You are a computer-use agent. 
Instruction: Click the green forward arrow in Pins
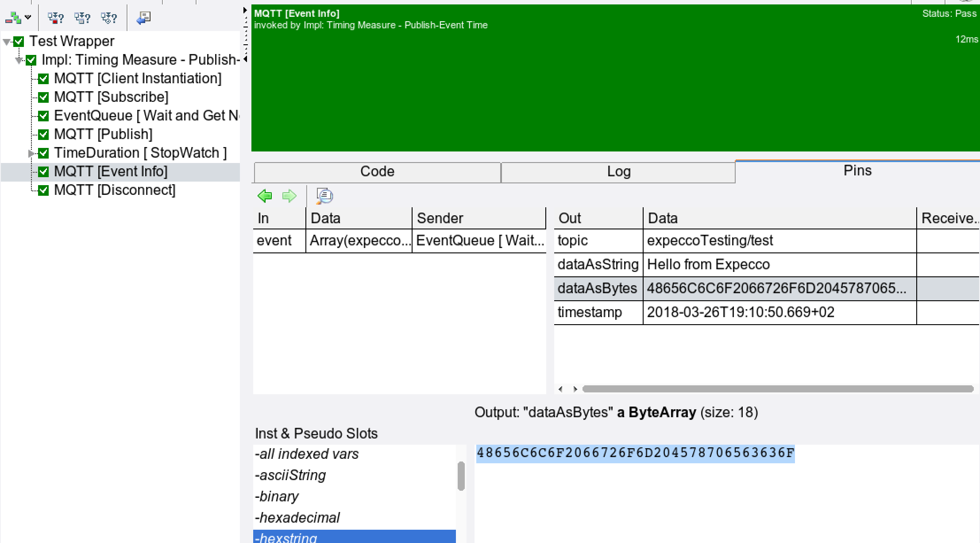289,196
